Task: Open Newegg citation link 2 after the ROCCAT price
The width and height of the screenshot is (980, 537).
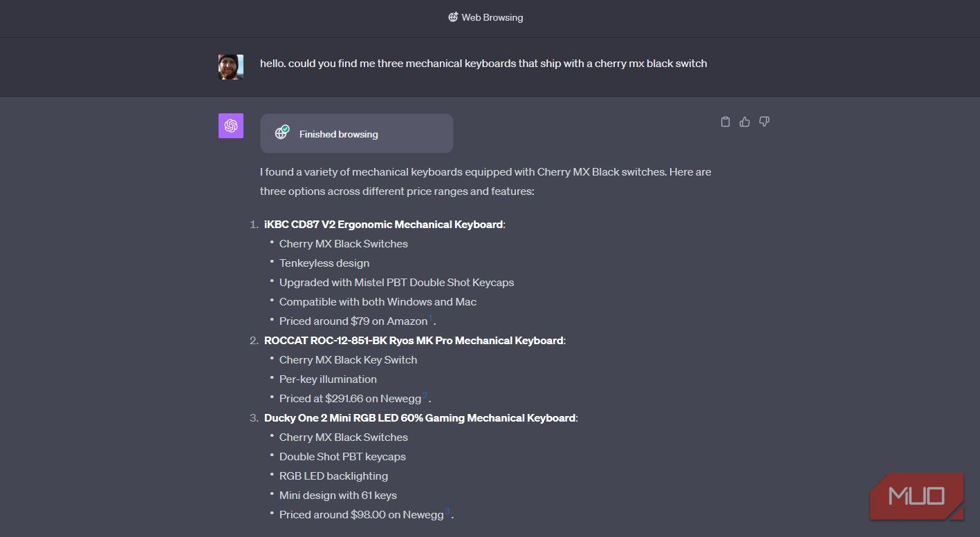Action: [x=425, y=395]
